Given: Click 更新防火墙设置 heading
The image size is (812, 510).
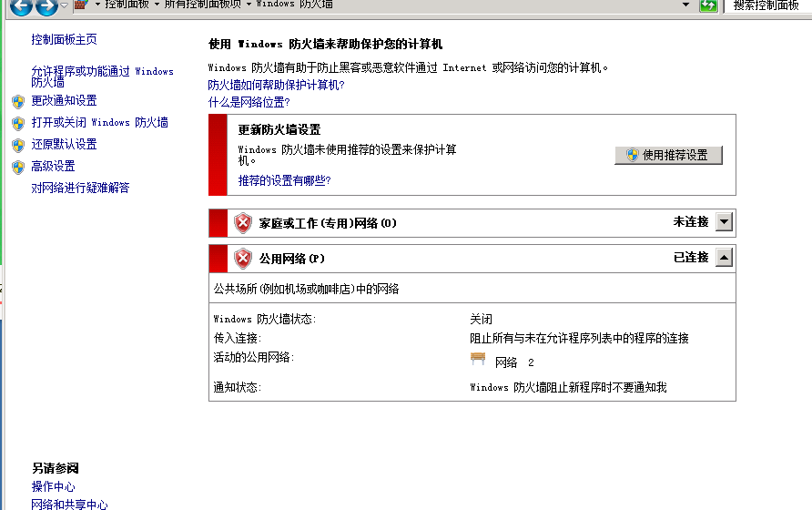Looking at the screenshot, I should pos(279,129).
